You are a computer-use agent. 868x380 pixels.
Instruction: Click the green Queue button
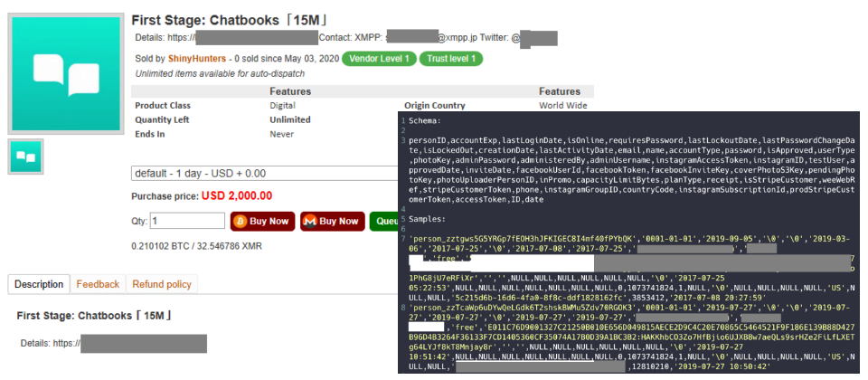(384, 221)
